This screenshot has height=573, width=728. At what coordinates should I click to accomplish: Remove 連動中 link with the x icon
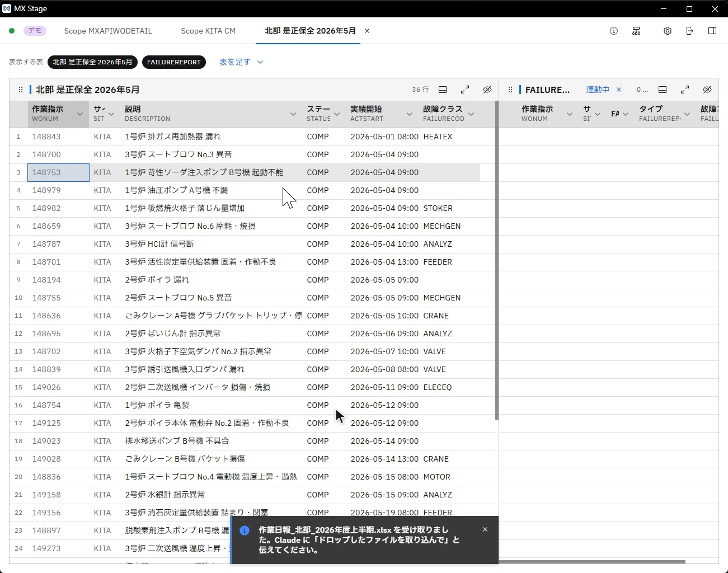point(619,90)
